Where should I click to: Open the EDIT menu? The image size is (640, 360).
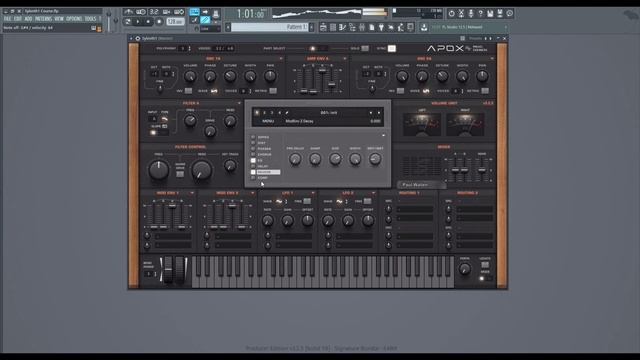coord(18,19)
